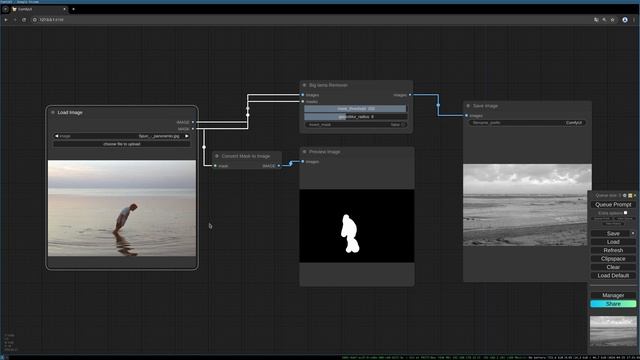Click the Refresh button

(613, 250)
